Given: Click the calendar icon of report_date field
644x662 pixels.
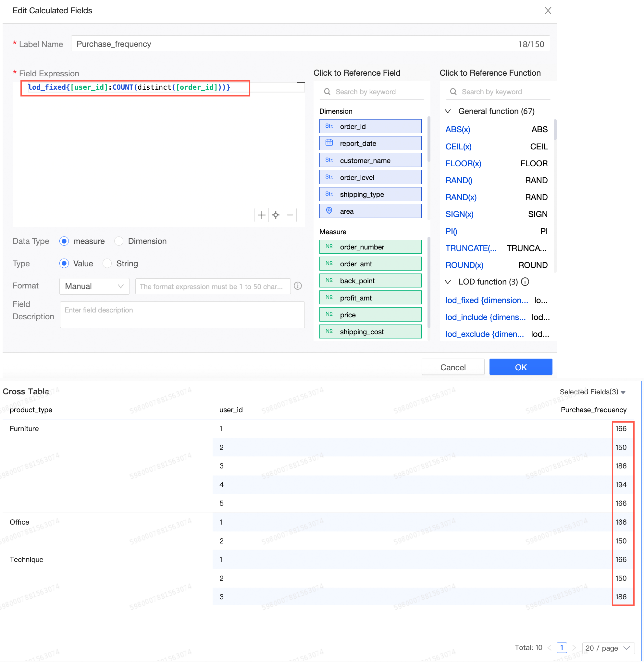Looking at the screenshot, I should (329, 143).
